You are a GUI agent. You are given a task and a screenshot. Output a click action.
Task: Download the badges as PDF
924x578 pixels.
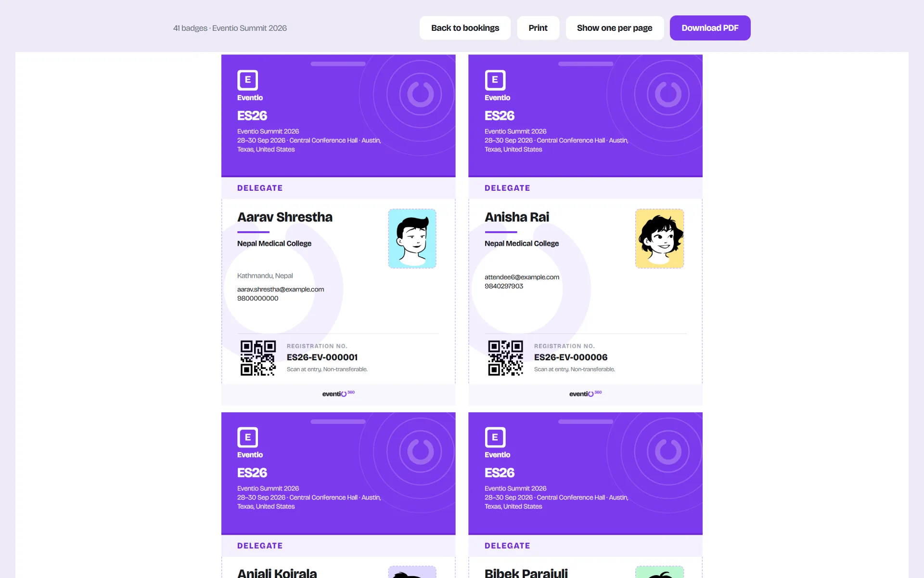pyautogui.click(x=710, y=28)
